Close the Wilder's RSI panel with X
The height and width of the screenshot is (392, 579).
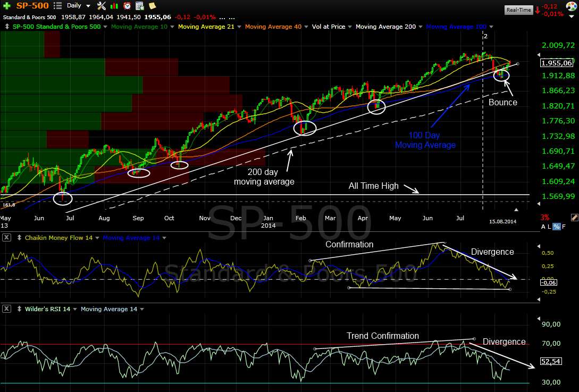click(6, 309)
